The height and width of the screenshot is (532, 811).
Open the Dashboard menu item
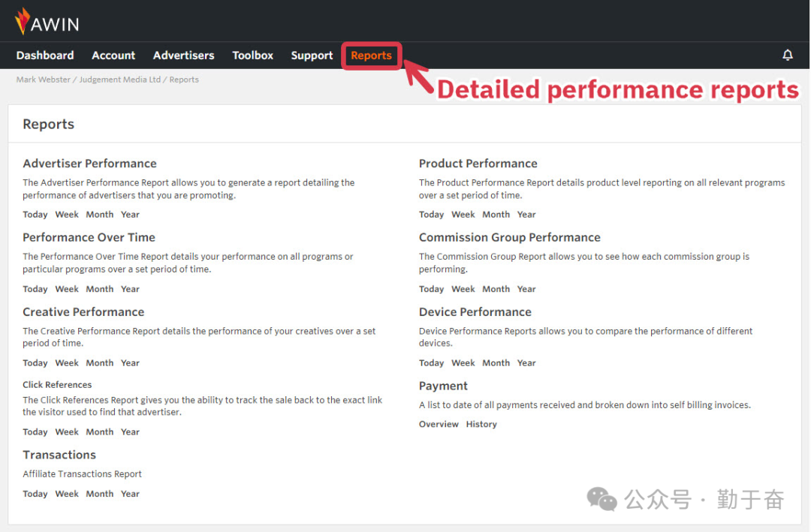pyautogui.click(x=45, y=56)
